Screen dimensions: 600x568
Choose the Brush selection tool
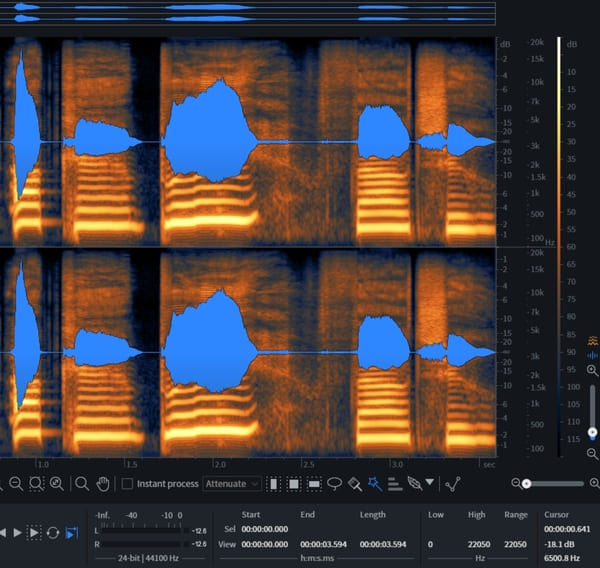355,484
